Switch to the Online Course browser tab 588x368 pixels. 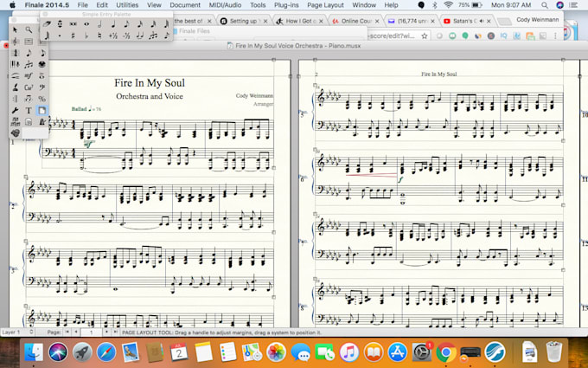[356, 21]
